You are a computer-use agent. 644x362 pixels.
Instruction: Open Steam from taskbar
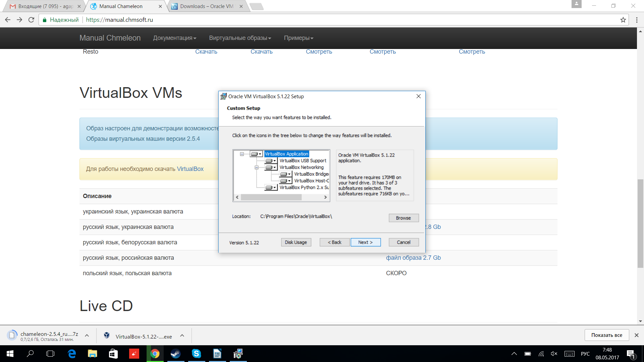pyautogui.click(x=175, y=354)
